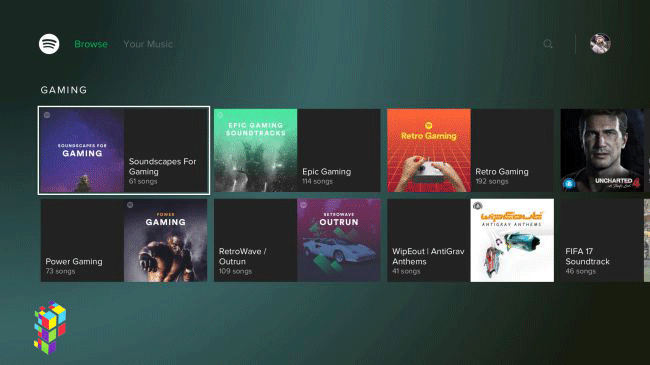Image resolution: width=650 pixels, height=365 pixels.
Task: Click the colorful cube logo icon
Action: click(x=50, y=327)
